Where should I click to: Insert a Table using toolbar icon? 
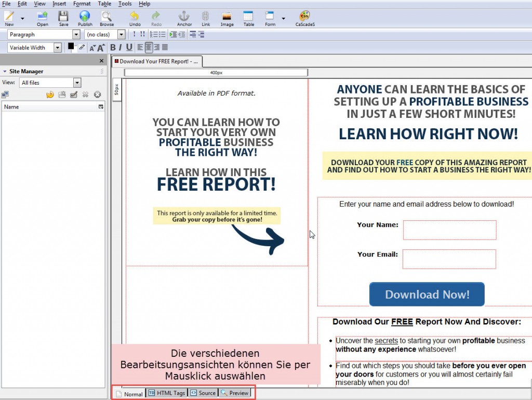coord(248,17)
